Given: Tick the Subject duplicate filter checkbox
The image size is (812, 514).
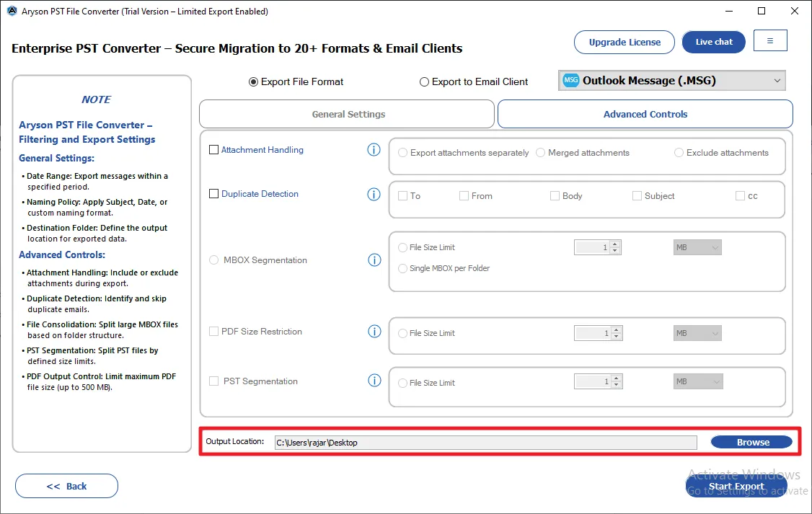Looking at the screenshot, I should coord(637,195).
